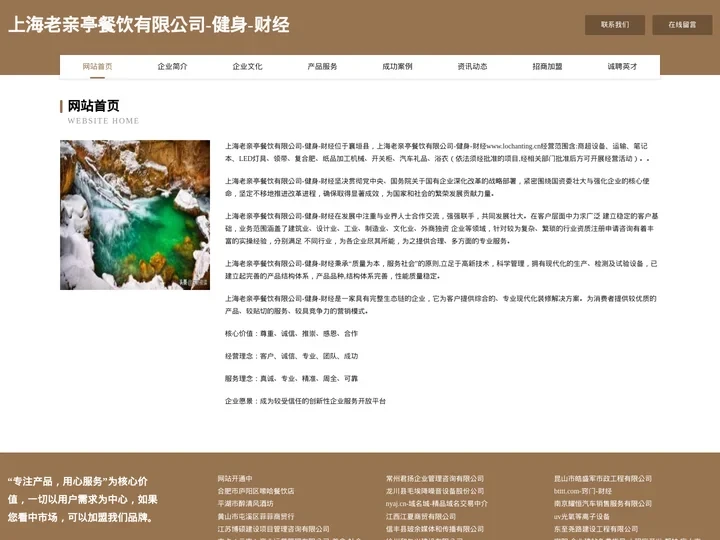
Task: Open footer link 江苏博硕建设项目管理咨询有限公司
Action: pyautogui.click(x=273, y=529)
